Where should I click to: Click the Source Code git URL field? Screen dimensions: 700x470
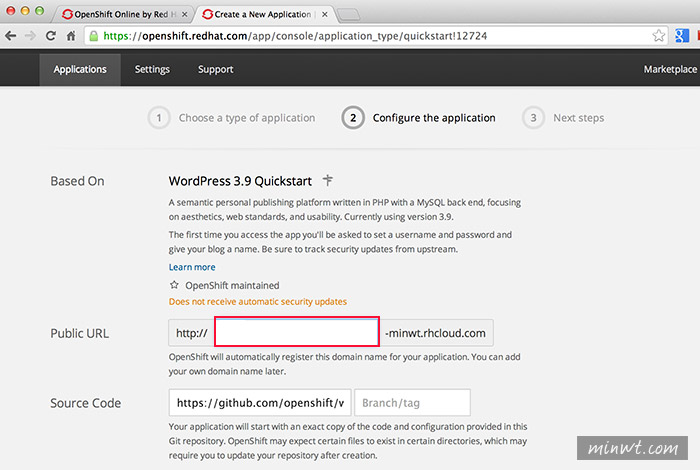point(260,403)
